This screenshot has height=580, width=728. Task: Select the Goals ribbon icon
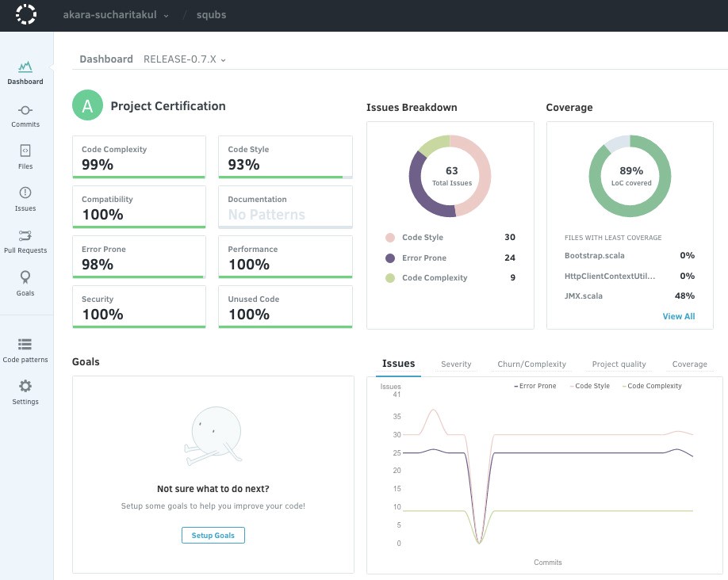point(25,277)
